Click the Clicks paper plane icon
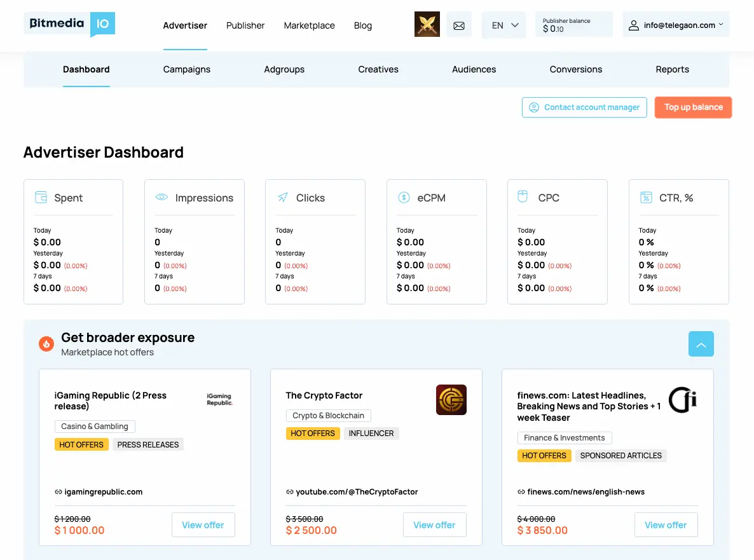The height and width of the screenshot is (560, 754). [x=283, y=197]
